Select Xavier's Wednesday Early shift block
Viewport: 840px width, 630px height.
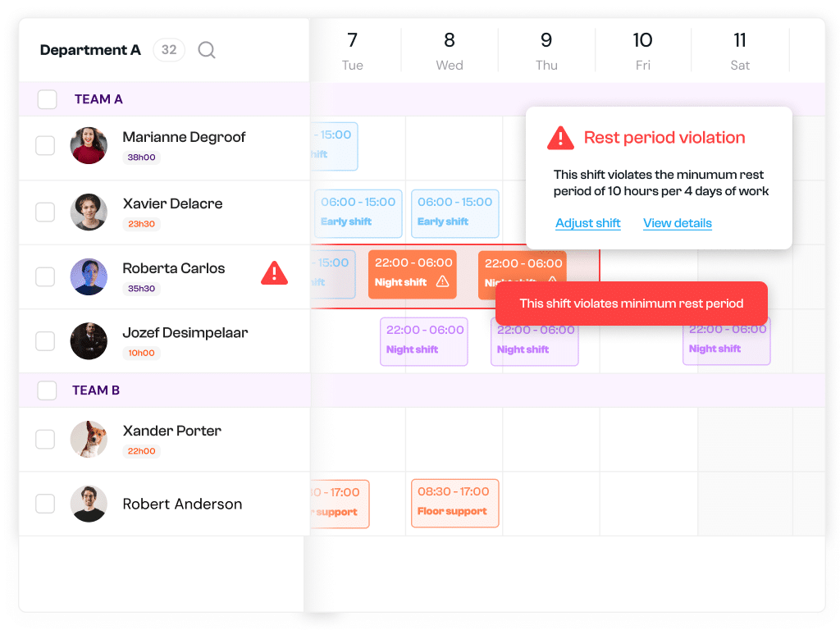[454, 213]
